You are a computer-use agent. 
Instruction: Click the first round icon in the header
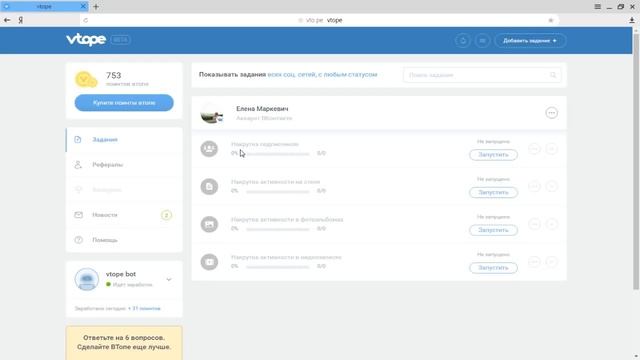(463, 40)
